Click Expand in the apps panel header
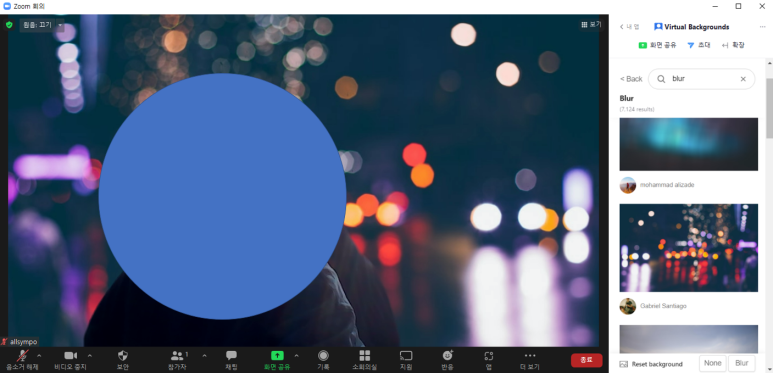 (x=733, y=45)
